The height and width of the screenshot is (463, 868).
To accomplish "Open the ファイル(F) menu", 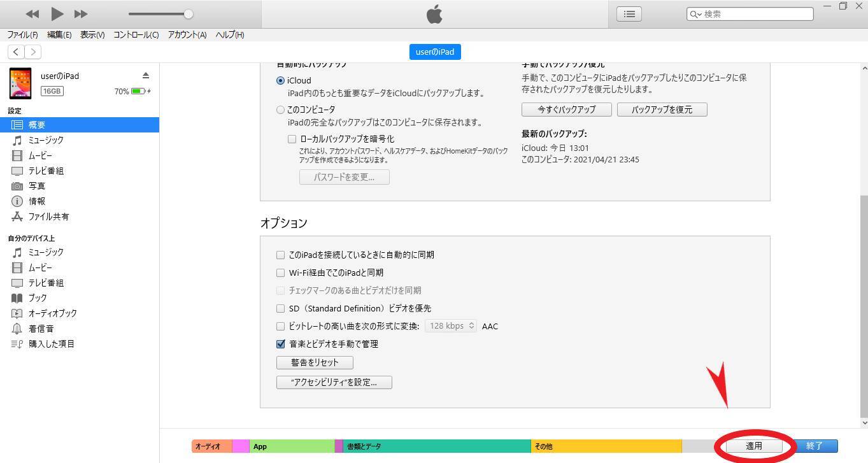I will coord(22,35).
